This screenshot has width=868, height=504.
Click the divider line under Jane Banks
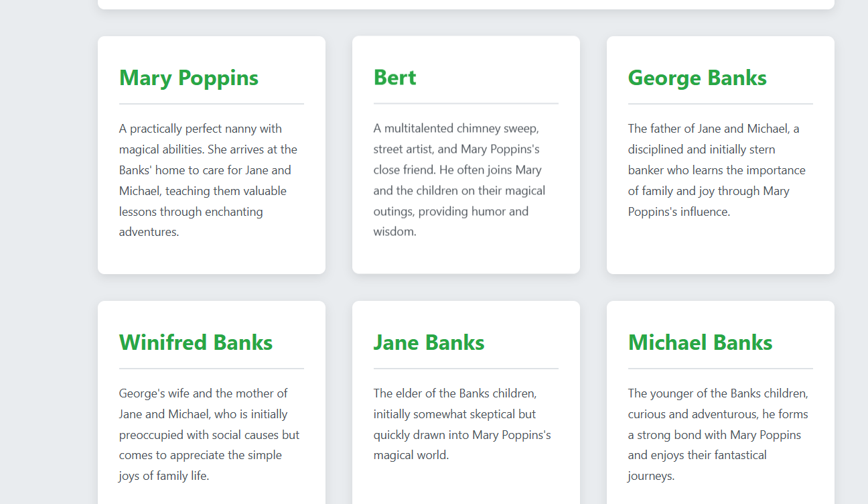point(466,369)
